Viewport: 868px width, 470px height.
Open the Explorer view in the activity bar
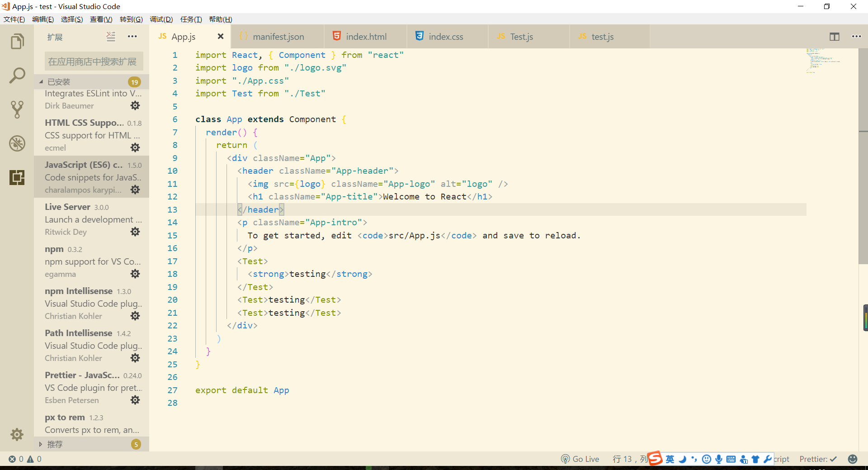[17, 41]
